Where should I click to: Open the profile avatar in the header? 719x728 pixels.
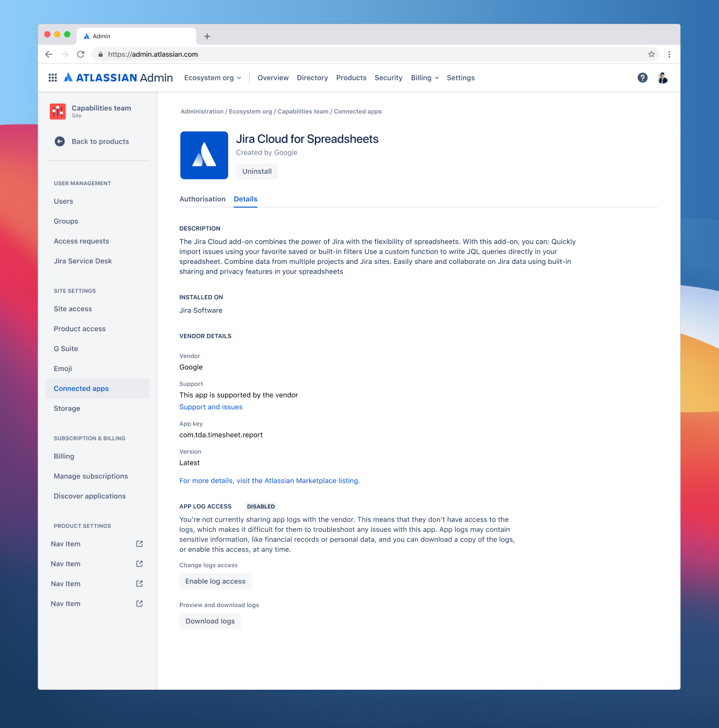pyautogui.click(x=662, y=77)
